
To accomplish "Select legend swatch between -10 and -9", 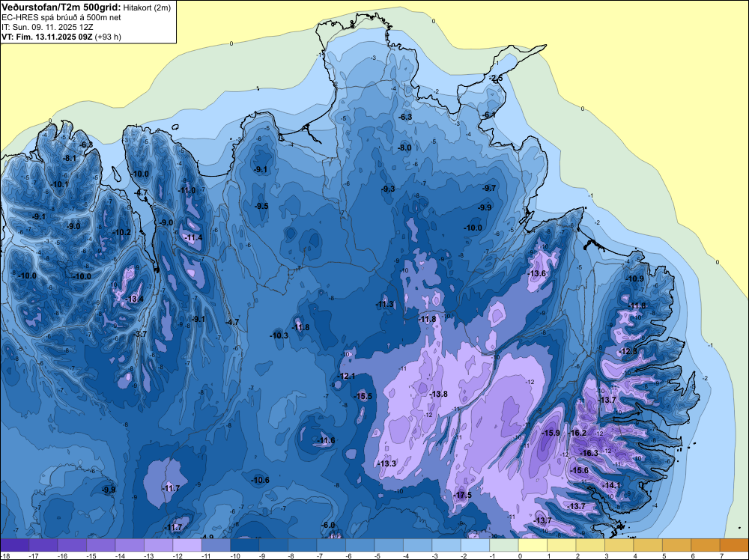I will (245, 545).
